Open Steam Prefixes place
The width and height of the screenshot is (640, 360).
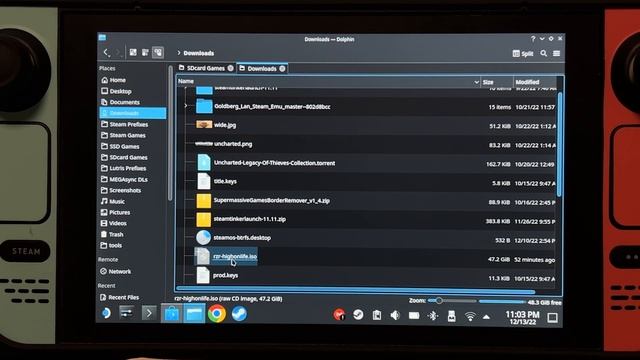click(x=124, y=124)
